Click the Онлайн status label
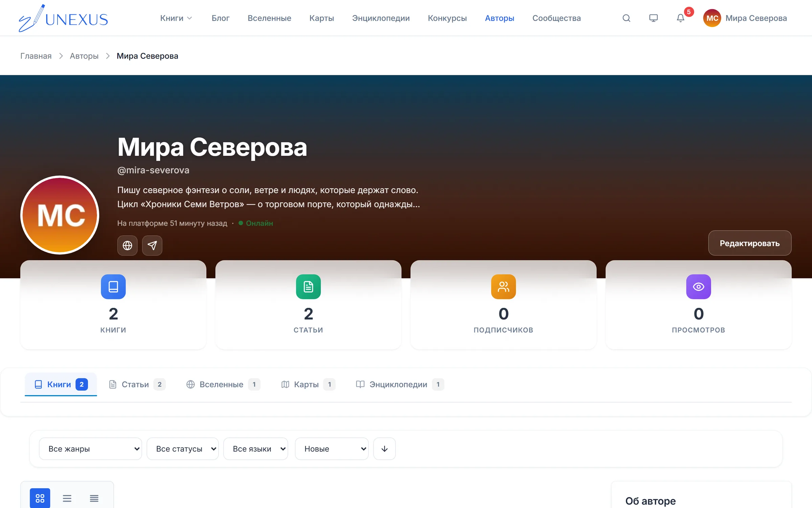812x508 pixels. point(259,223)
